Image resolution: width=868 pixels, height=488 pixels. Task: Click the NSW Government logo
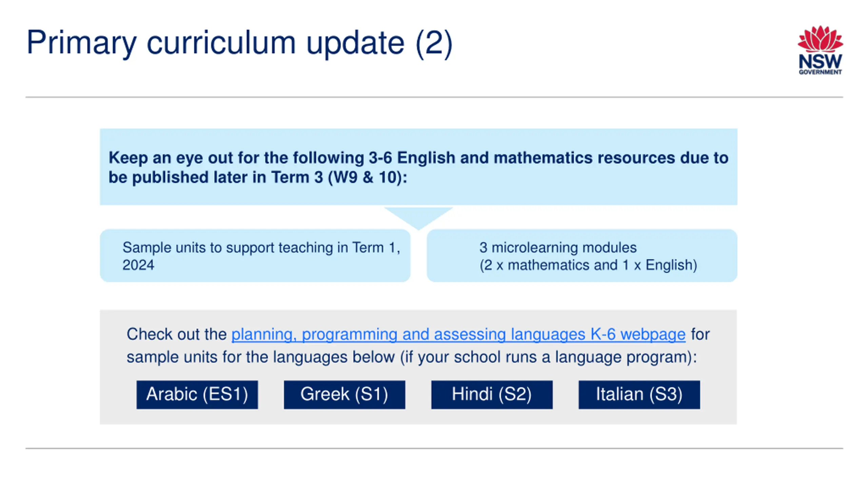[820, 50]
